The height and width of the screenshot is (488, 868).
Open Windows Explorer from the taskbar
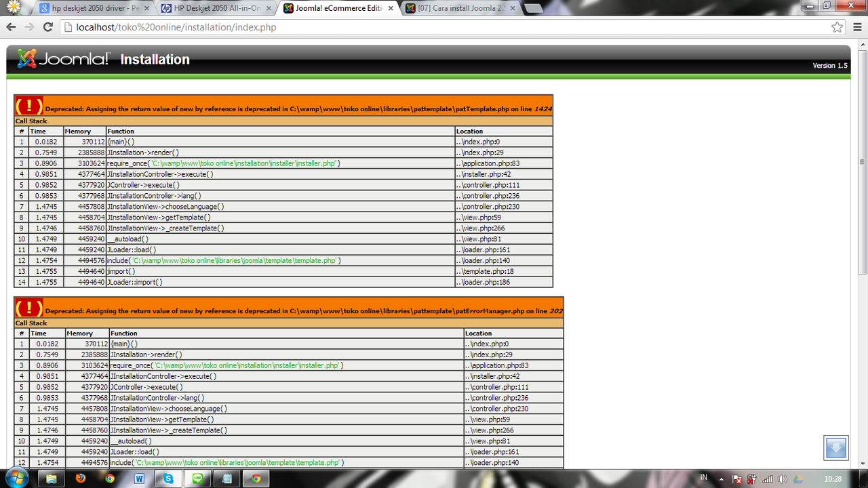tap(51, 478)
